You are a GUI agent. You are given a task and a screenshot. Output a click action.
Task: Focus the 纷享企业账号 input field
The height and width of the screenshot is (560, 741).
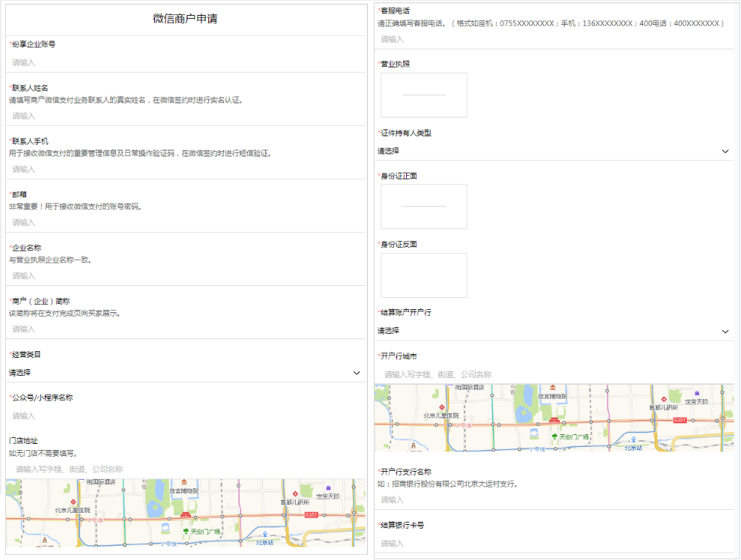click(186, 62)
